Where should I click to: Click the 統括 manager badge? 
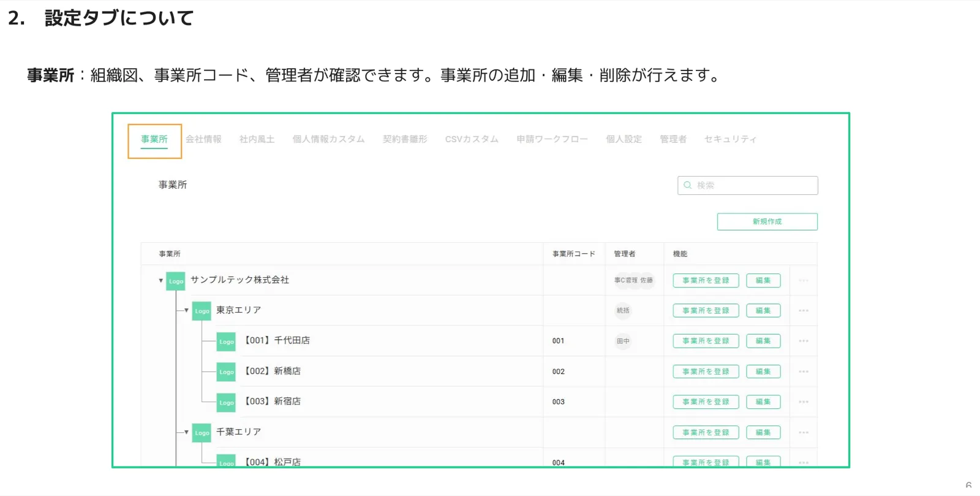(623, 310)
